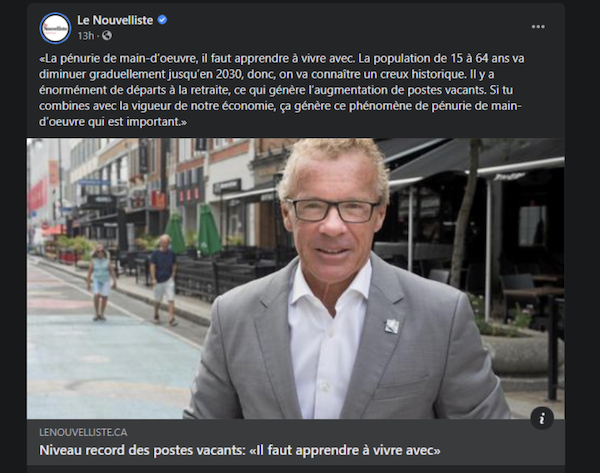Open the article headline 'Niveau record des postes vacants'
The width and height of the screenshot is (600, 473).
[x=240, y=450]
